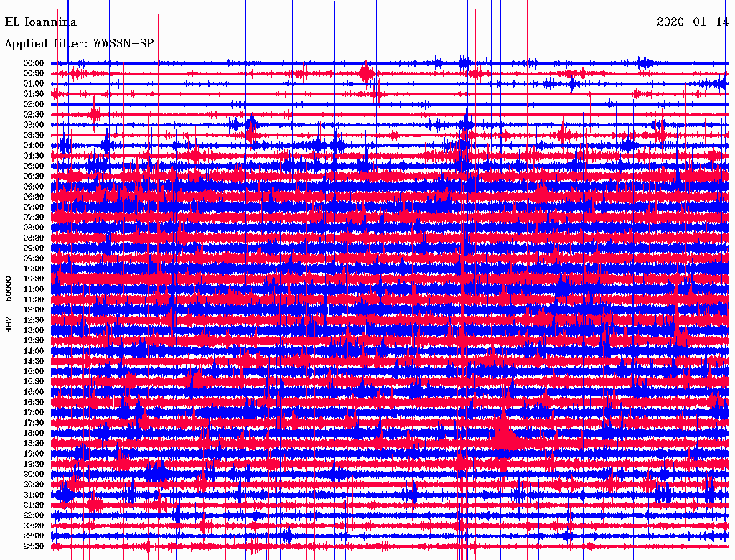Select the 19:30 time label
The image size is (735, 560).
point(33,464)
